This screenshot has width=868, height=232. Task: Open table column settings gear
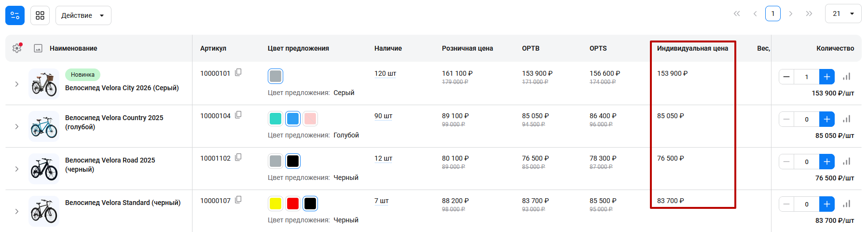pos(17,48)
